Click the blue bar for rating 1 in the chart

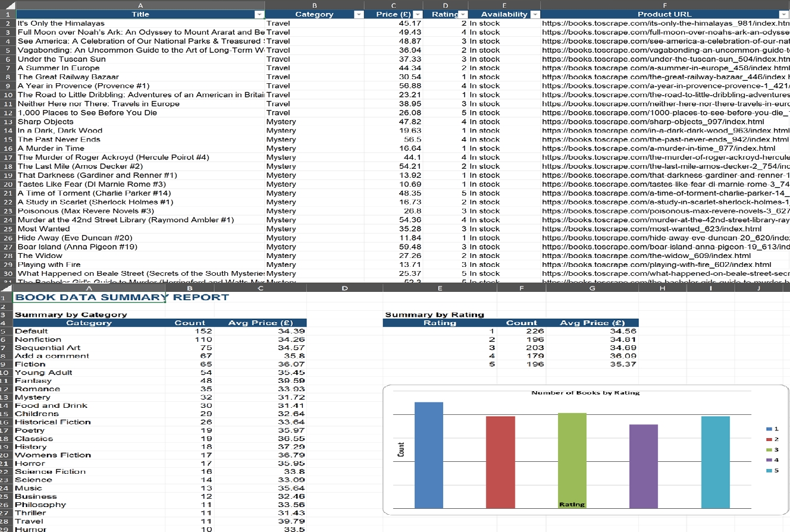(x=429, y=455)
